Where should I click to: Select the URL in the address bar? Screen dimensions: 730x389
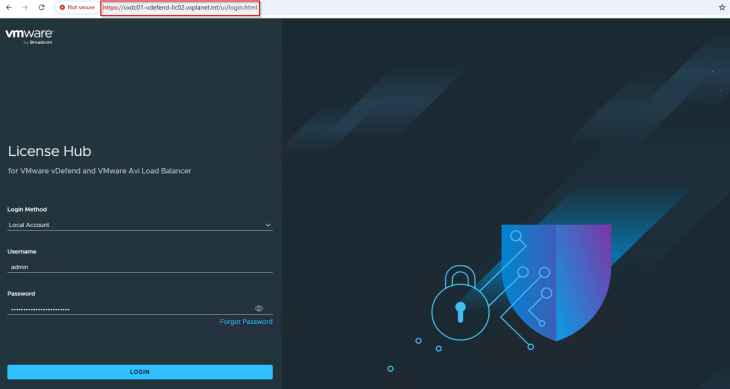click(x=180, y=8)
